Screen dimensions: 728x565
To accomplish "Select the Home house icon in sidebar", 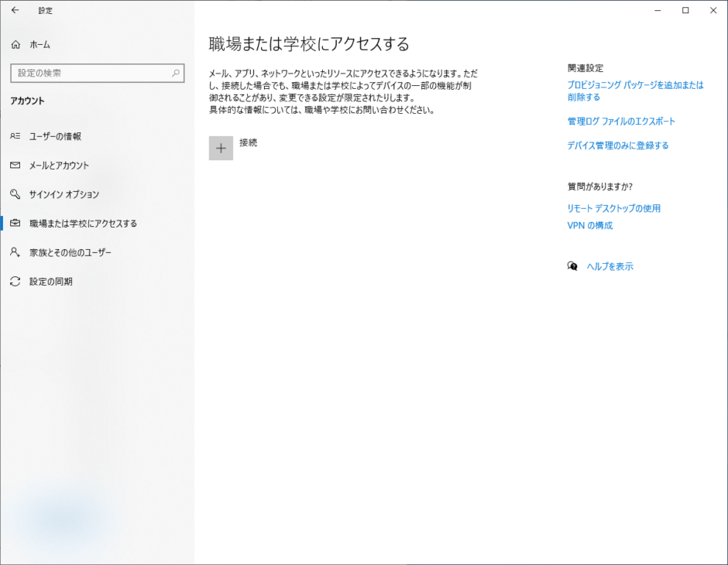I will [17, 44].
